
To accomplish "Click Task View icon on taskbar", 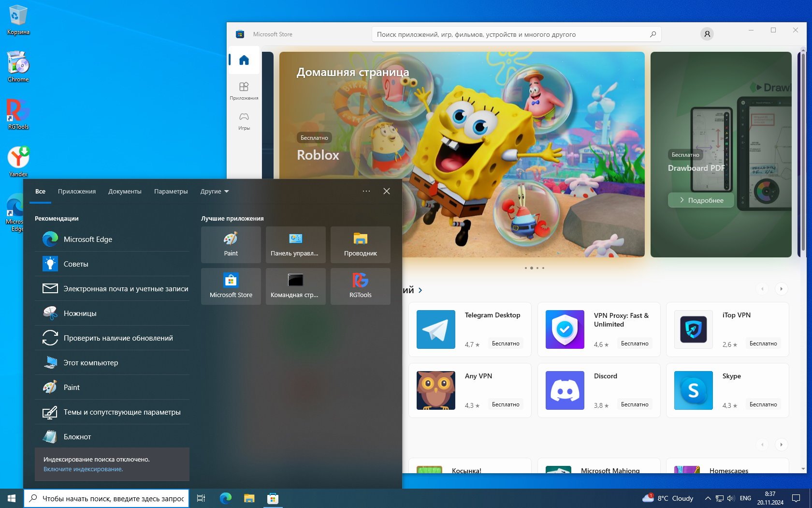I will point(201,498).
